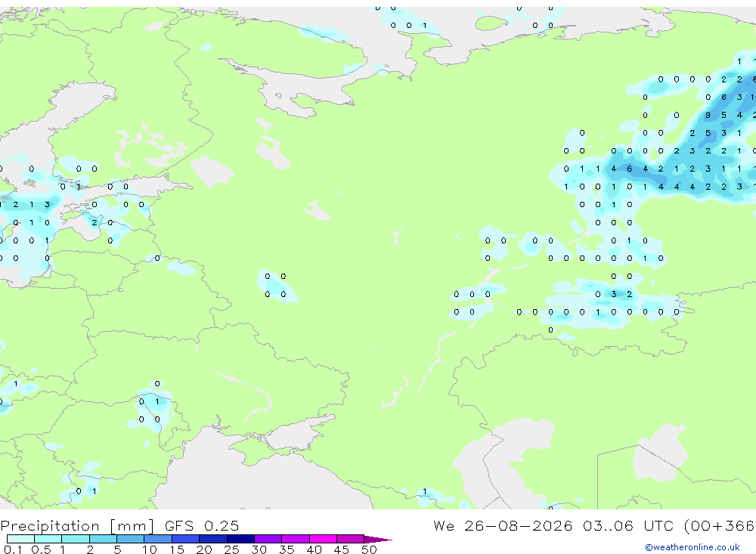Image resolution: width=756 pixels, height=554 pixels.
Task: Click the 15–20 mm legend color box
Action: point(185,539)
